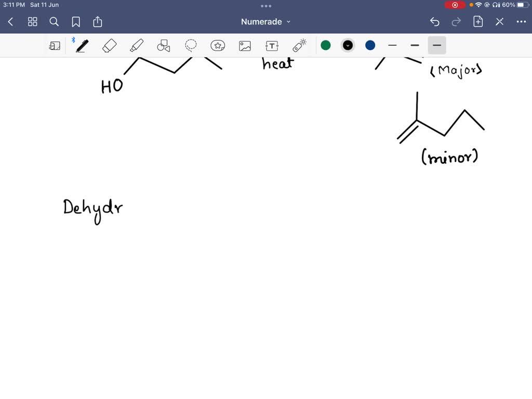Viewport: 532px width, 399px height.
Task: Keep the thick stroke width selected
Action: 437,46
